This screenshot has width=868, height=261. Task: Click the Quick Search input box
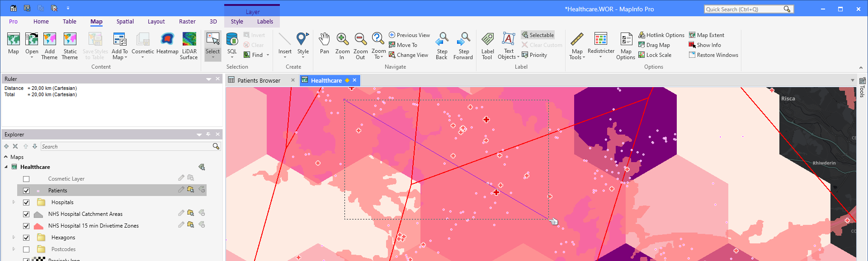tap(744, 9)
